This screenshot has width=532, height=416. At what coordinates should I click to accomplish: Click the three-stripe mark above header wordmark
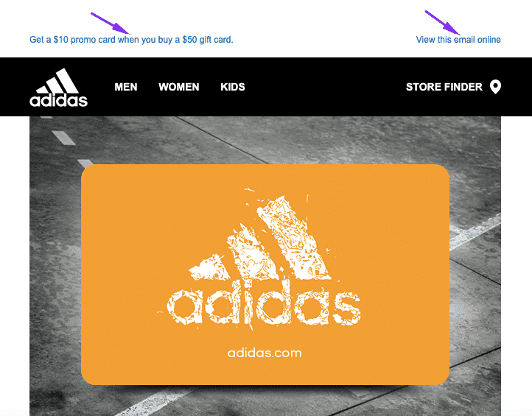click(x=57, y=81)
